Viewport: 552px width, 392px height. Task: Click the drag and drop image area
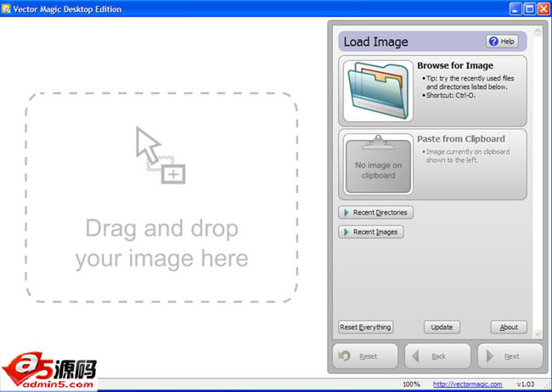pos(161,198)
